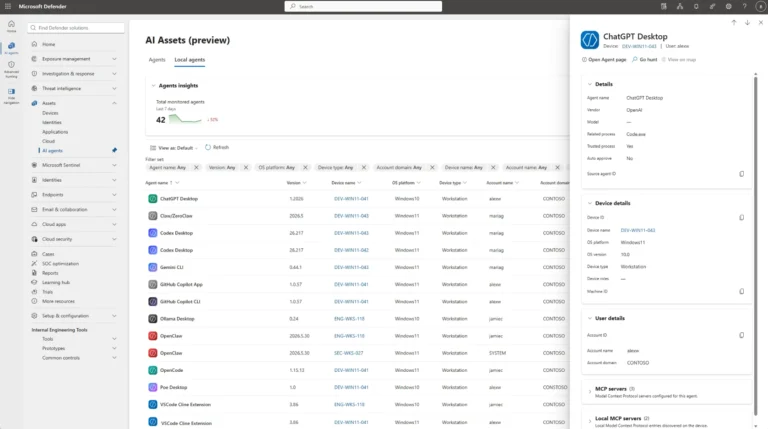The height and width of the screenshot is (429, 768).
Task: Open SOC optimization in navigation
Action: pyautogui.click(x=60, y=264)
